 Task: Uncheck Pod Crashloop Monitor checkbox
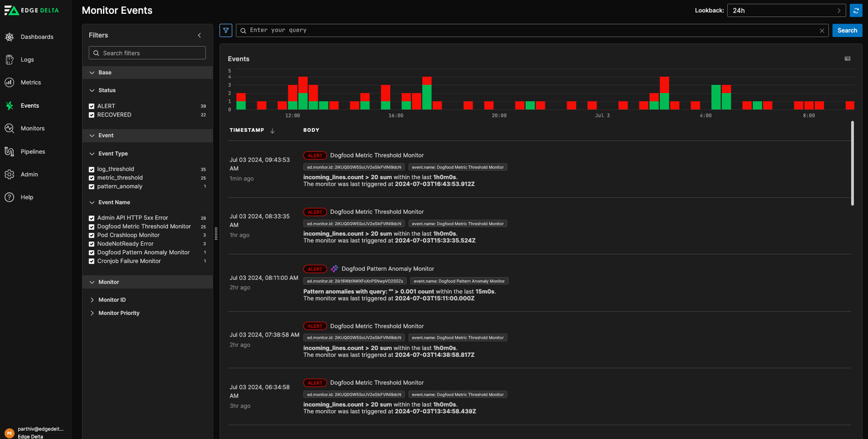point(92,235)
